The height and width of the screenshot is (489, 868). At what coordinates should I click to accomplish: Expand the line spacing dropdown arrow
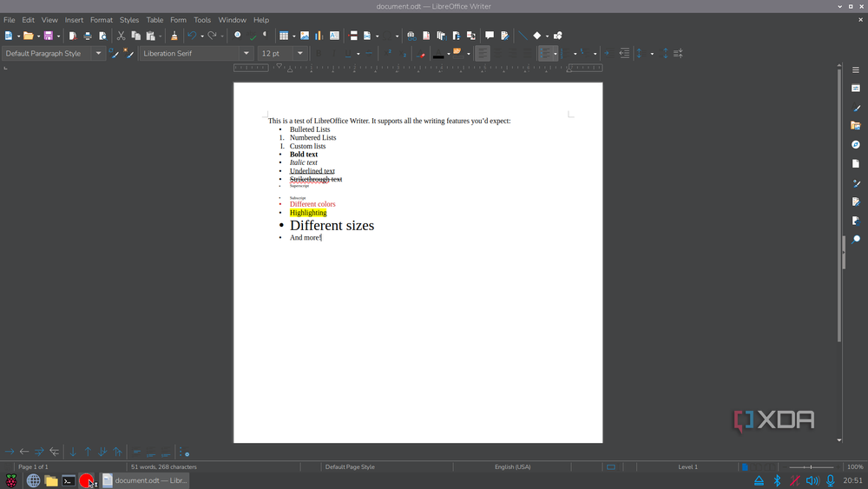click(652, 54)
